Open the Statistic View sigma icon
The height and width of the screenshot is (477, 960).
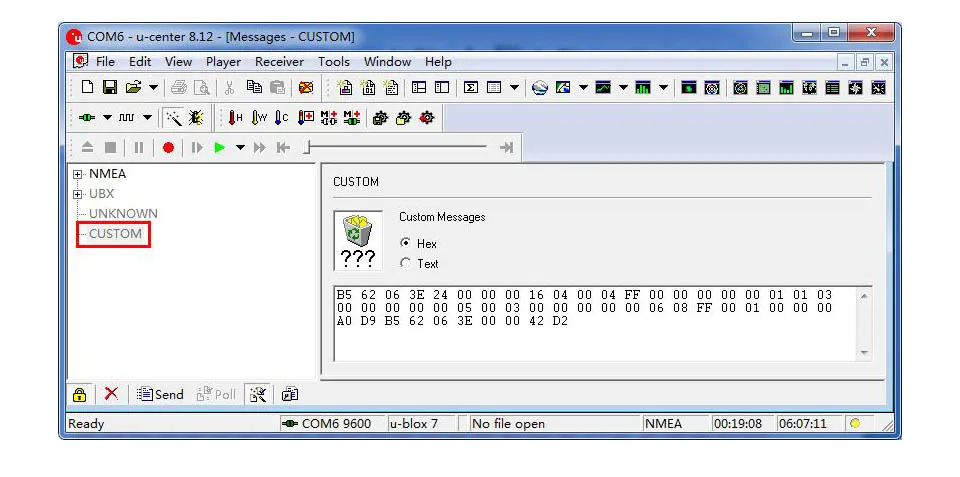(470, 88)
